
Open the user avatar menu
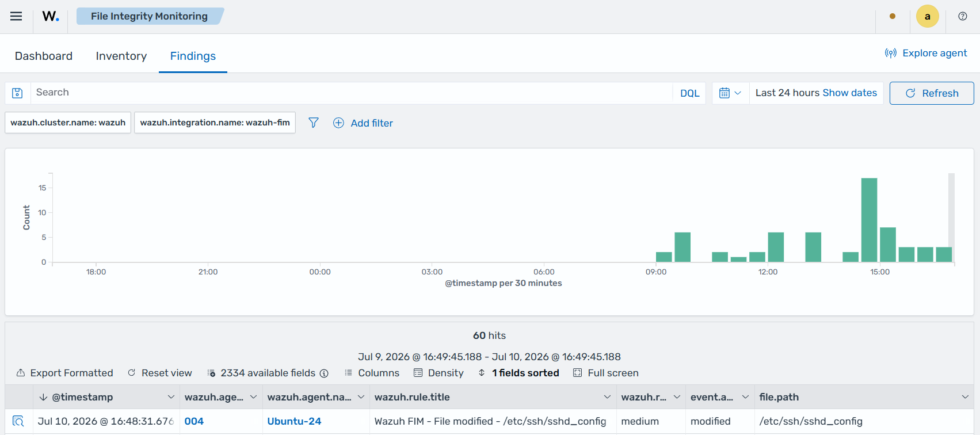[927, 16]
